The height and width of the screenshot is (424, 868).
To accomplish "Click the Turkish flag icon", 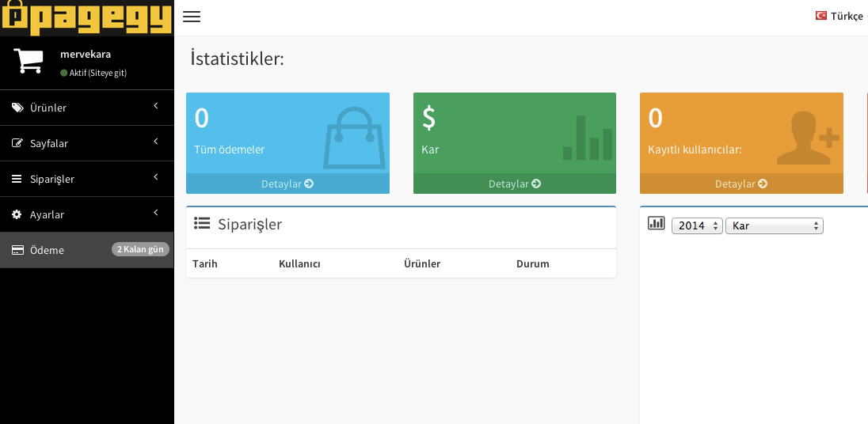I will click(x=821, y=16).
